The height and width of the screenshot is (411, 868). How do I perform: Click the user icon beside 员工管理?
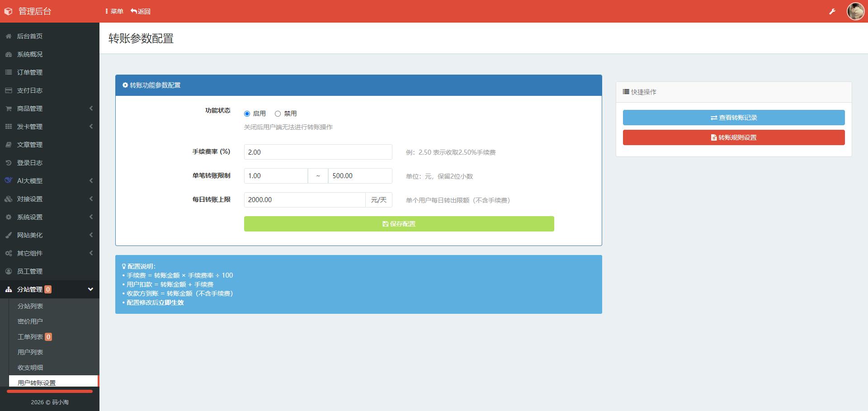(x=9, y=271)
